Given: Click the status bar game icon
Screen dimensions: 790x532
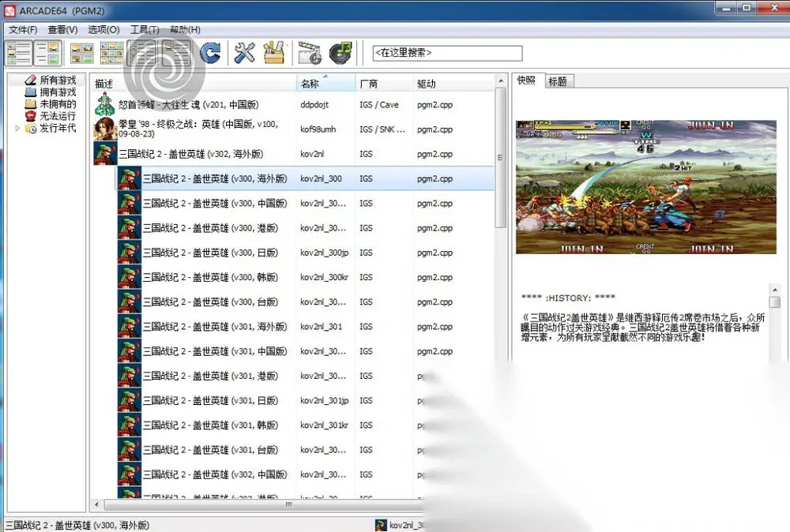Looking at the screenshot, I should [x=381, y=526].
